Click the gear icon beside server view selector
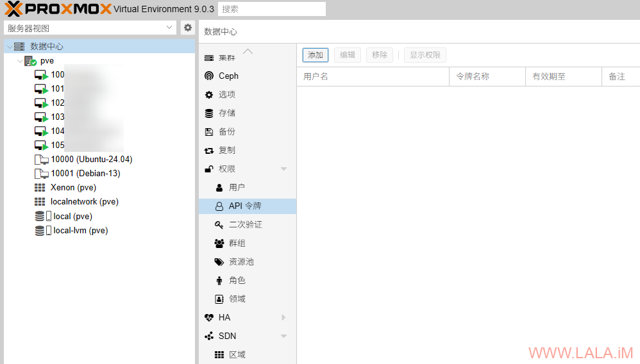This screenshot has width=640, height=364. [187, 28]
